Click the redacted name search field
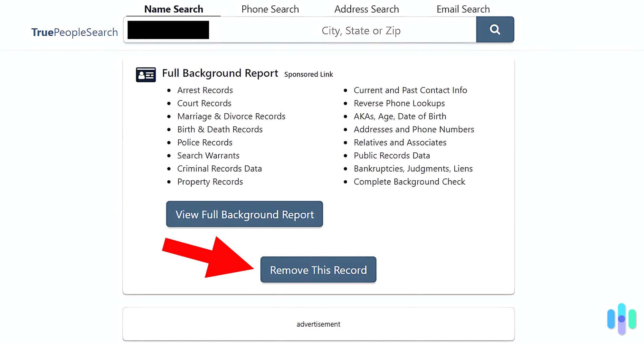The image size is (644, 343). click(168, 30)
